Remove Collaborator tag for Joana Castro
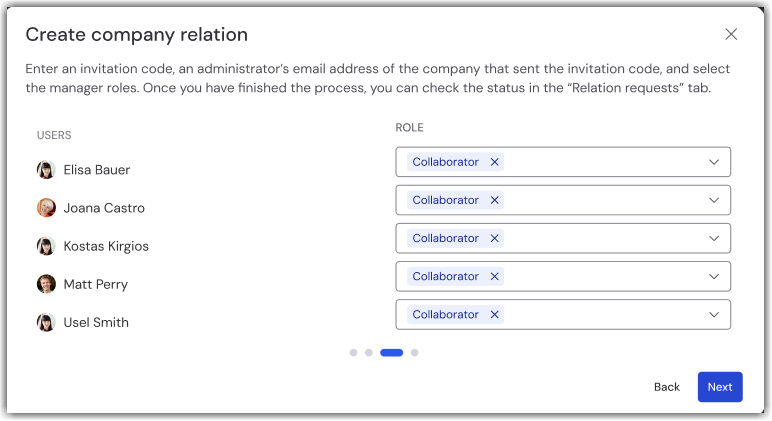Screen dimensions: 772x421 click(495, 200)
